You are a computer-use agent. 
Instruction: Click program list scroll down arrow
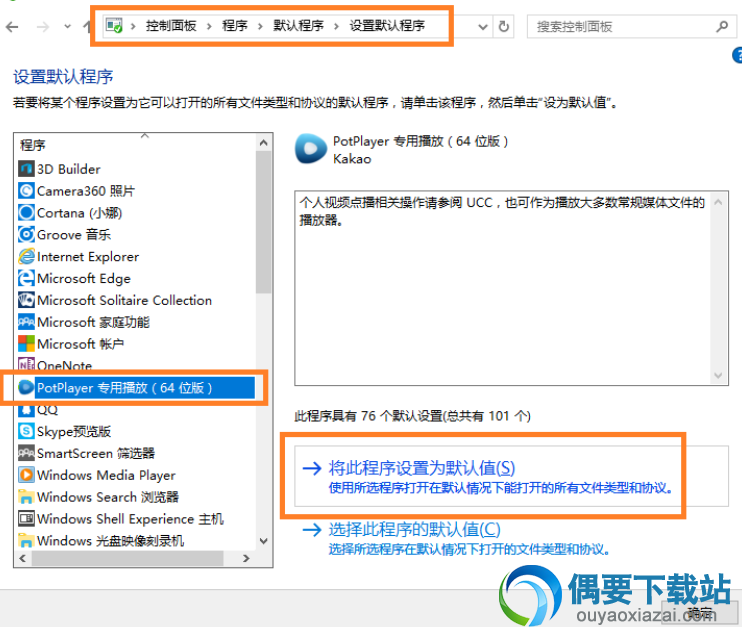(x=264, y=541)
